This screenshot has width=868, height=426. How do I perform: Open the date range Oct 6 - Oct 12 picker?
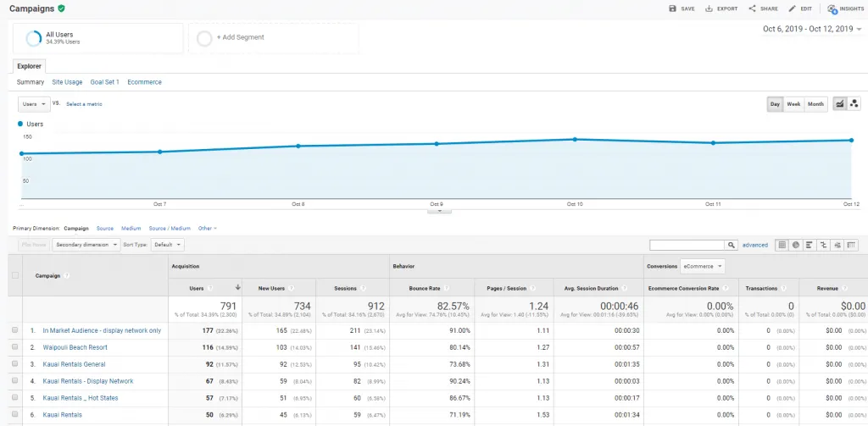tap(811, 29)
